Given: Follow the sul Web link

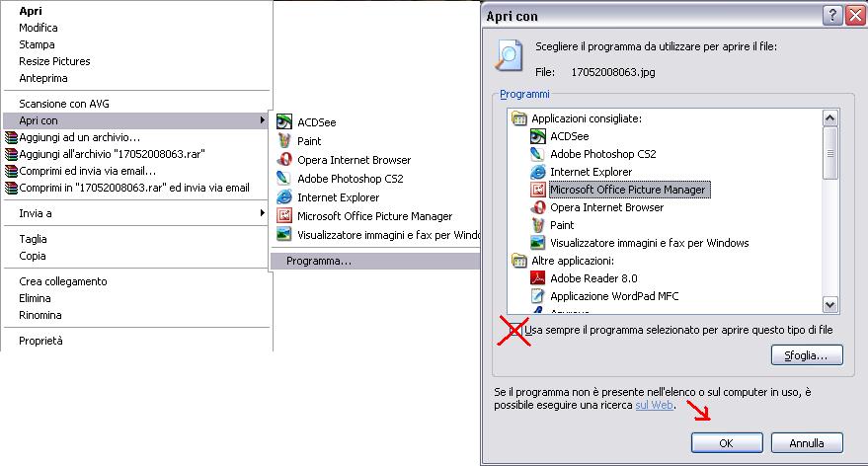Looking at the screenshot, I should [655, 405].
